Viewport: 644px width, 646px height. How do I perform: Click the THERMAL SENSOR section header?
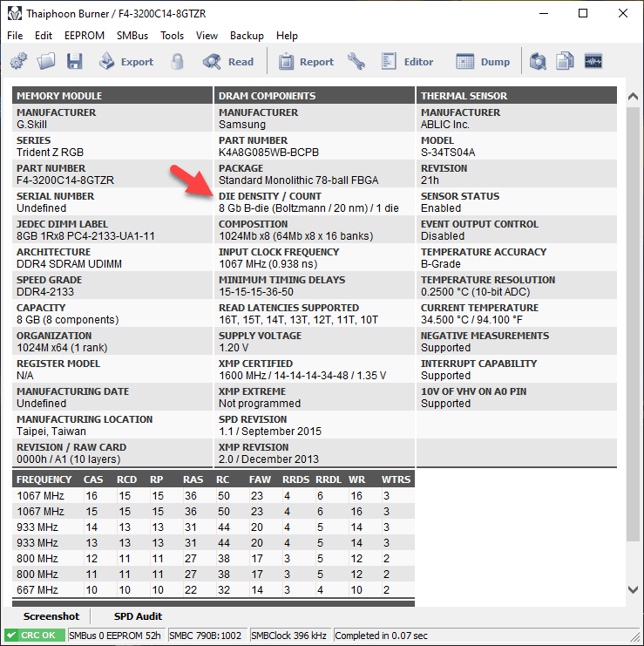517,96
